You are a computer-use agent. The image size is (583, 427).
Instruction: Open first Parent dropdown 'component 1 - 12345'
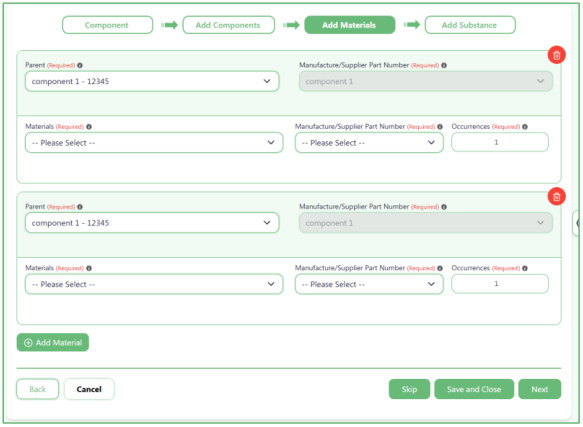coord(152,81)
